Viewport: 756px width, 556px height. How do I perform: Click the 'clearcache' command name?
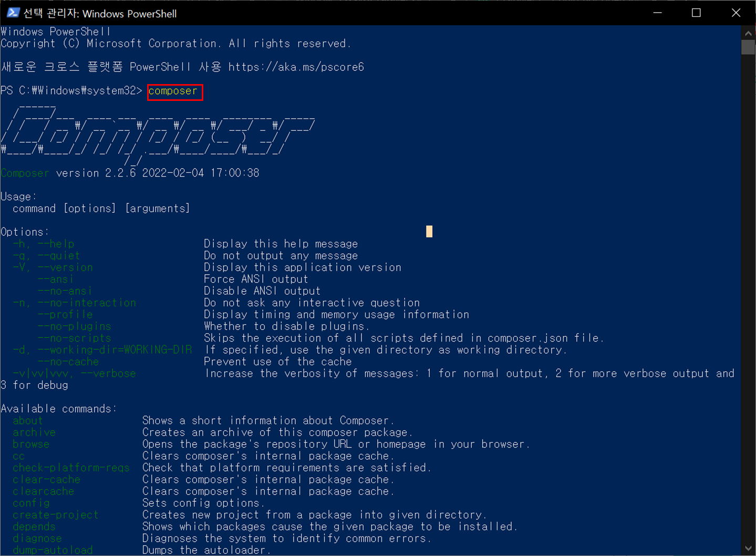coord(43,491)
